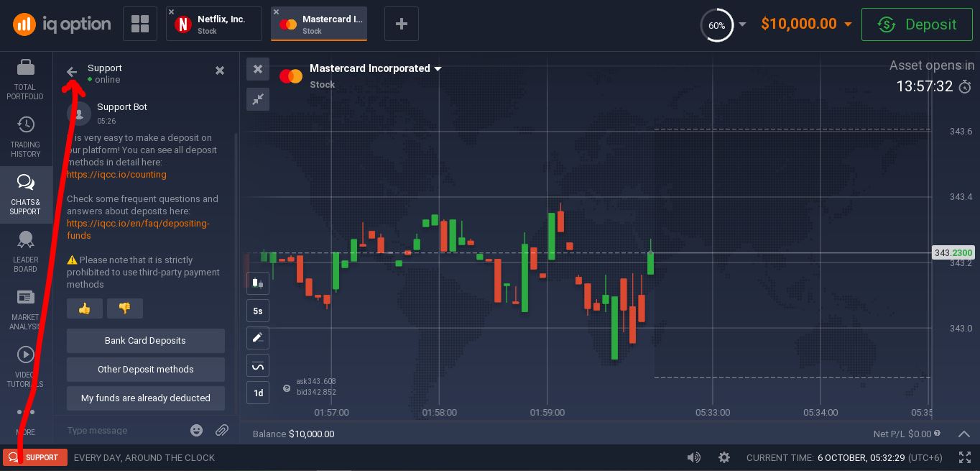Open Trading History in sidebar

click(x=25, y=137)
